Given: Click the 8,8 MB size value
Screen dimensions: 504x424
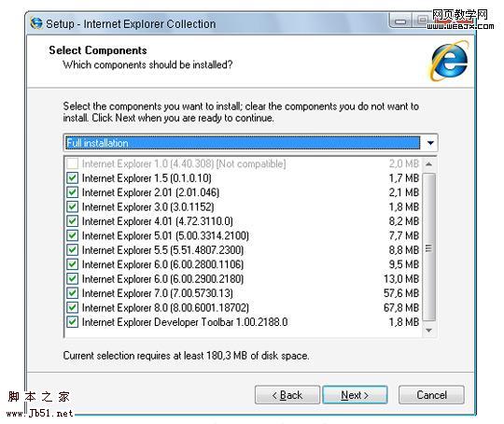Looking at the screenshot, I should coord(404,250).
